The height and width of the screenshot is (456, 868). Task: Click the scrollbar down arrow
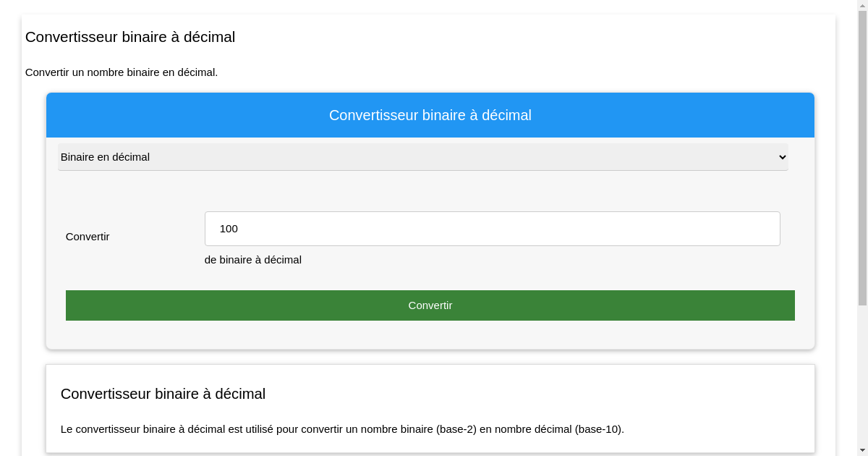pyautogui.click(x=862, y=451)
